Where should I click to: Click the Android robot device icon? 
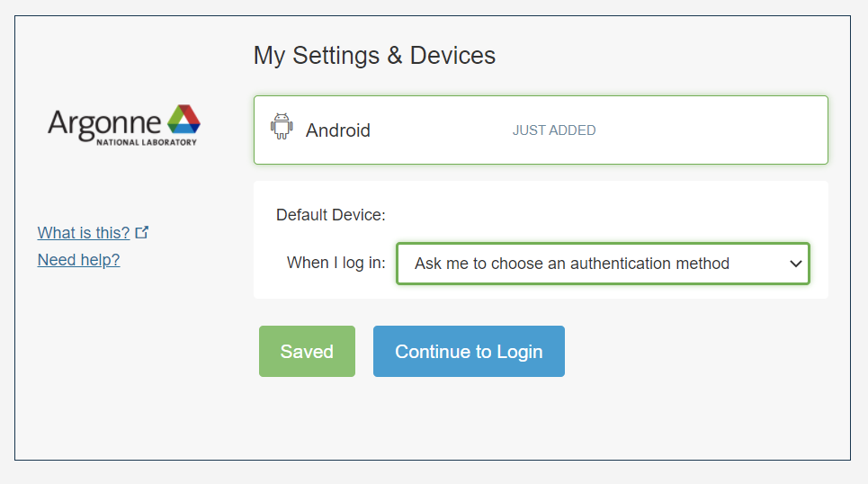coord(282,126)
